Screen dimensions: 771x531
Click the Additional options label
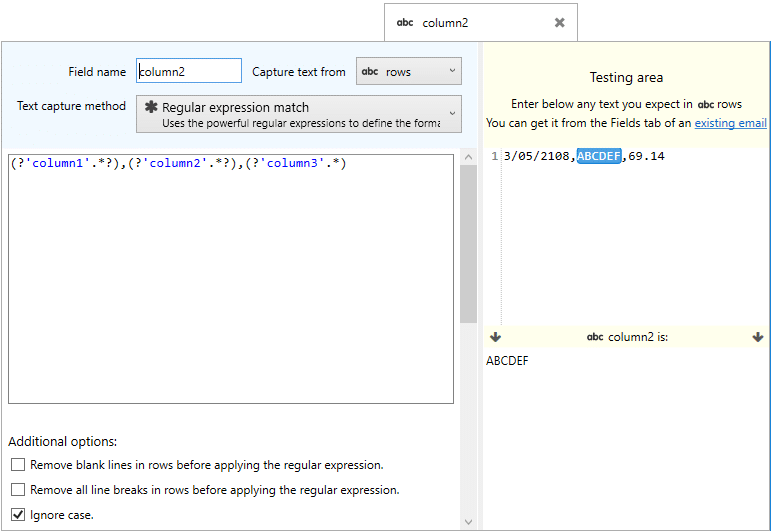pos(62,442)
